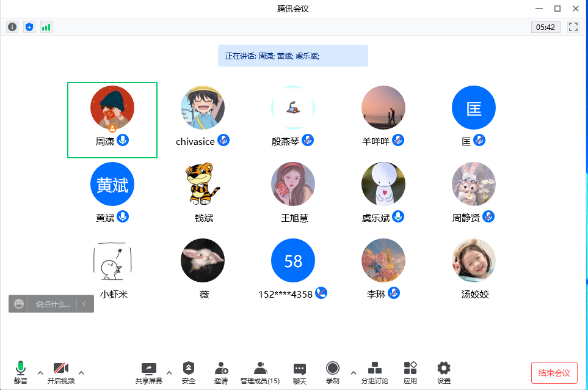Image resolution: width=588 pixels, height=390 pixels.
Task: Select 虞乐斌's white figure avatar
Action: (x=383, y=184)
